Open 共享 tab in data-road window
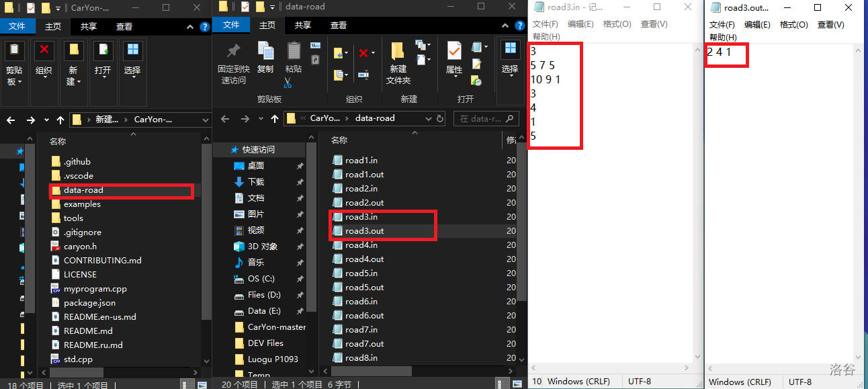This screenshot has width=868, height=389. pos(302,25)
